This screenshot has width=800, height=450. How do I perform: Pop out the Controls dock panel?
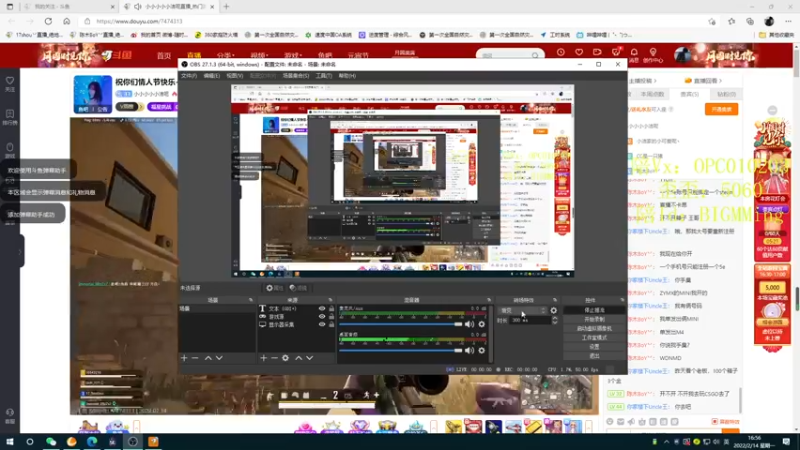coord(622,300)
